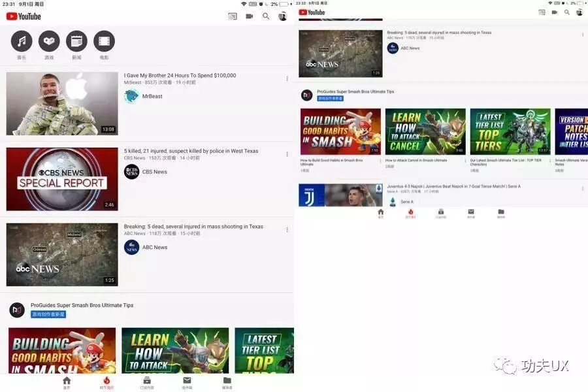The image size is (588, 392).
Task: Go to Home tab in right bottom bar
Action: [381, 214]
